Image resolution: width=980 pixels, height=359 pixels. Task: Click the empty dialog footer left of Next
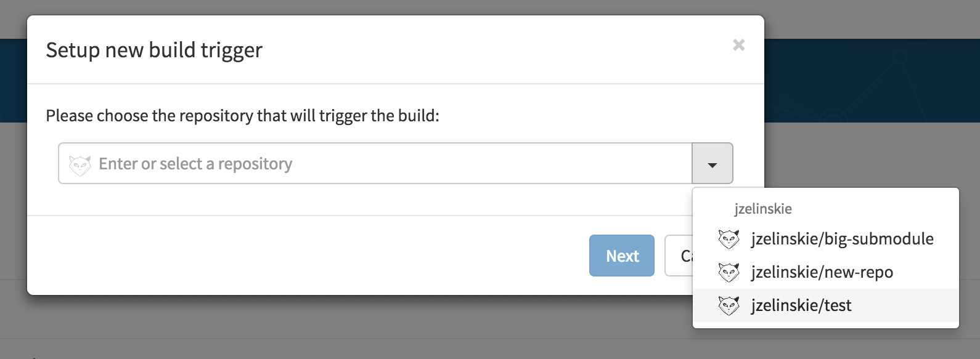tap(308, 256)
